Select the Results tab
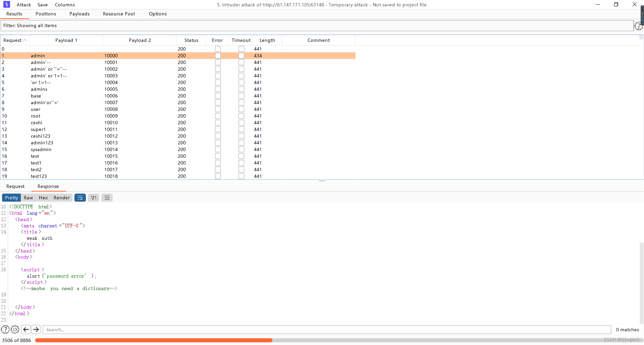 (x=14, y=14)
